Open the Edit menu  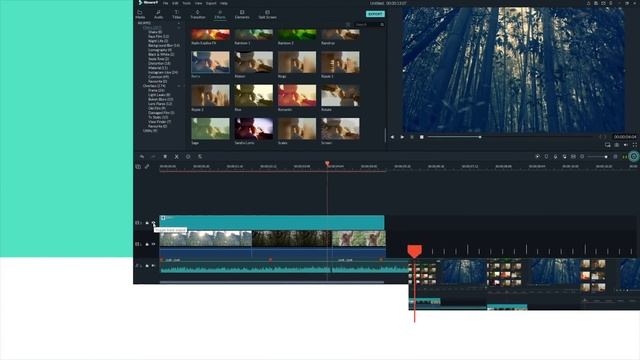coord(175,3)
